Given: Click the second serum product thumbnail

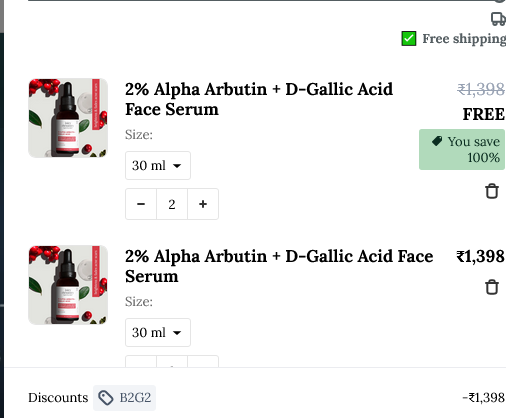Looking at the screenshot, I should [68, 285].
